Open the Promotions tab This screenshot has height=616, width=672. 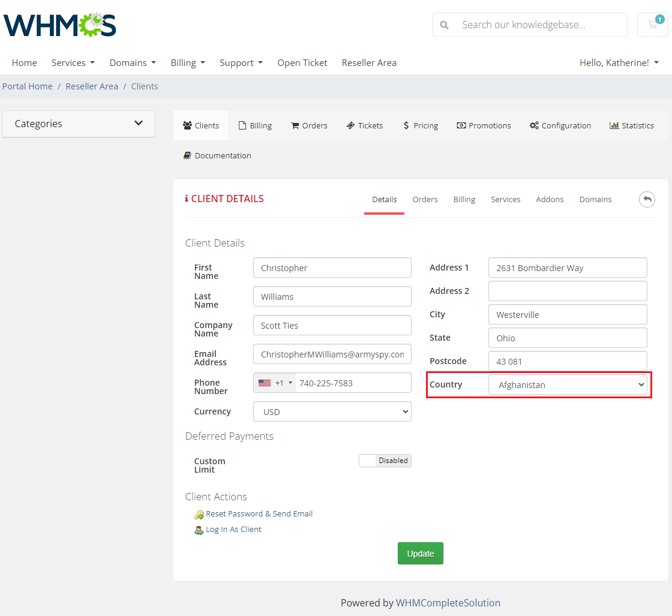[484, 125]
